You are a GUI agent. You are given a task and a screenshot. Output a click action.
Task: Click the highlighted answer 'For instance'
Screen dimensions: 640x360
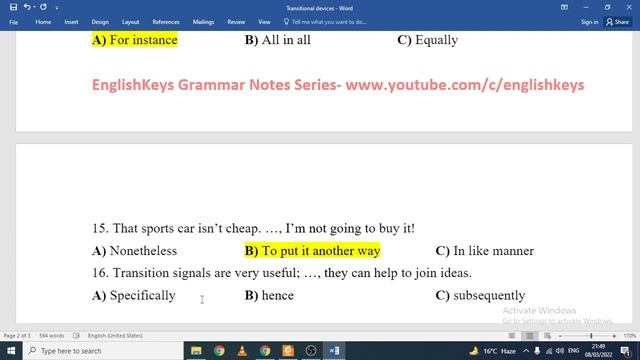pos(135,40)
